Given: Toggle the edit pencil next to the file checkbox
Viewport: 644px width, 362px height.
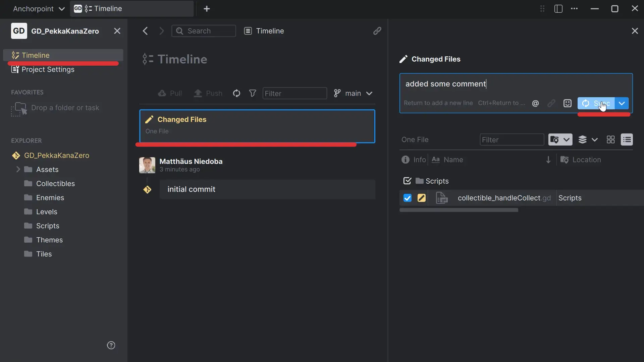Looking at the screenshot, I should click(x=422, y=198).
